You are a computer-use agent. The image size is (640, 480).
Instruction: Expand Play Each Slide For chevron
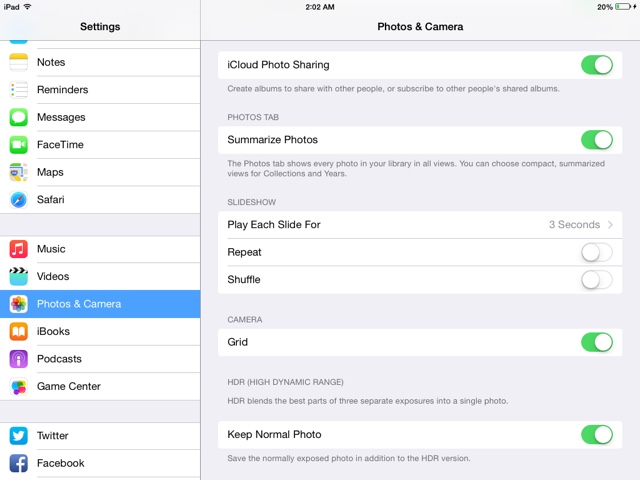610,224
